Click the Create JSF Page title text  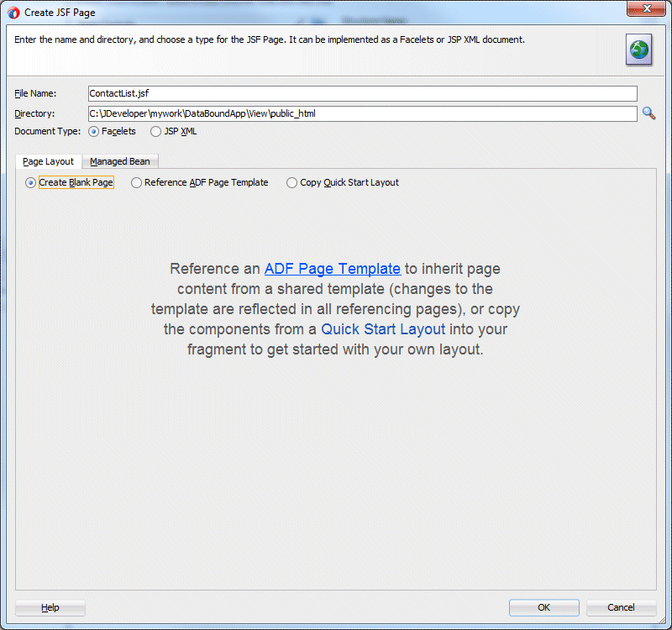(x=60, y=13)
